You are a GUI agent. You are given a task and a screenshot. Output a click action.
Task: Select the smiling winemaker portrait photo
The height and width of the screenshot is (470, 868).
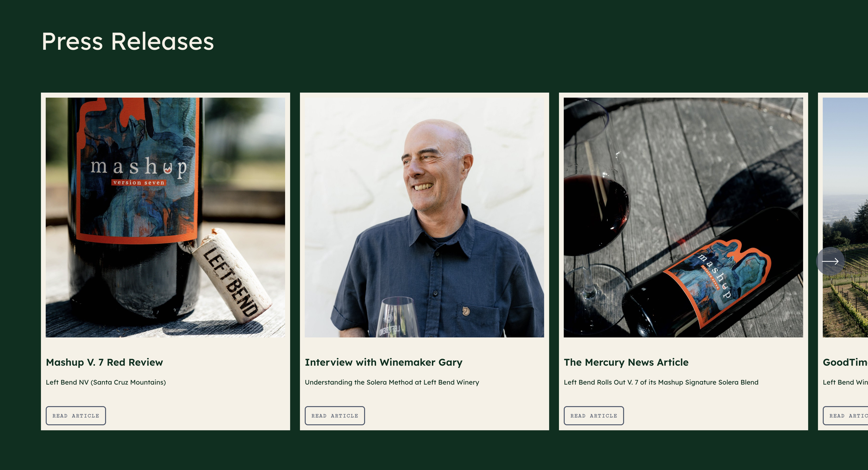pyautogui.click(x=424, y=217)
